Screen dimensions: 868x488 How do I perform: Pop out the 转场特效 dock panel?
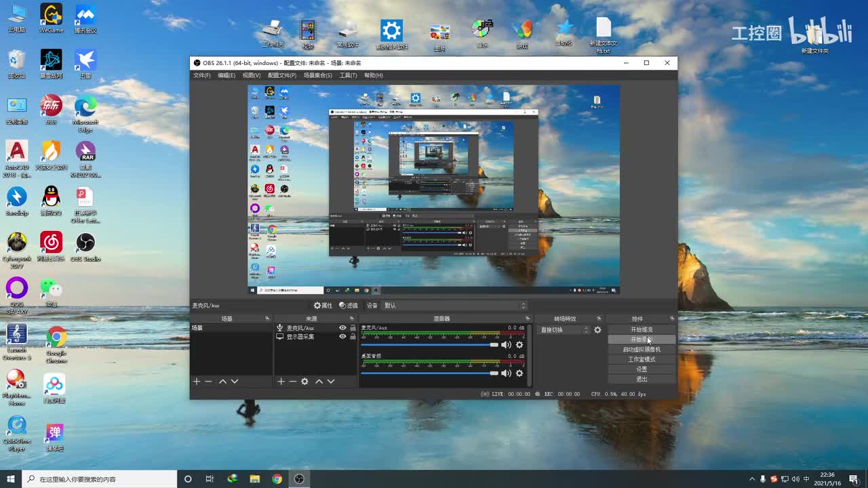click(599, 319)
